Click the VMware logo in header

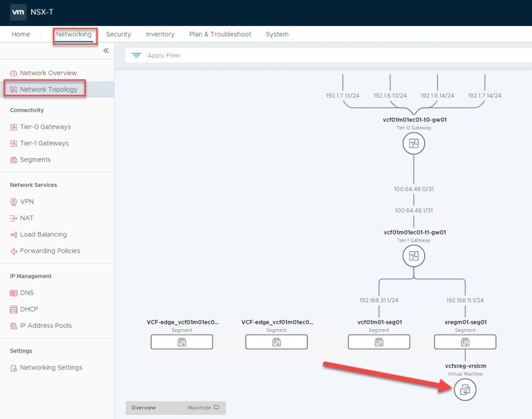pos(18,12)
